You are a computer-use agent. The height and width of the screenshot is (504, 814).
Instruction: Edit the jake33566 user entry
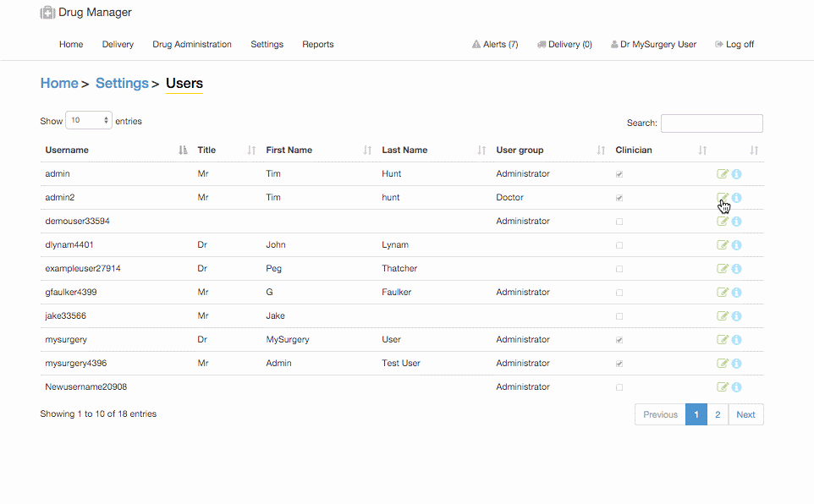click(723, 316)
